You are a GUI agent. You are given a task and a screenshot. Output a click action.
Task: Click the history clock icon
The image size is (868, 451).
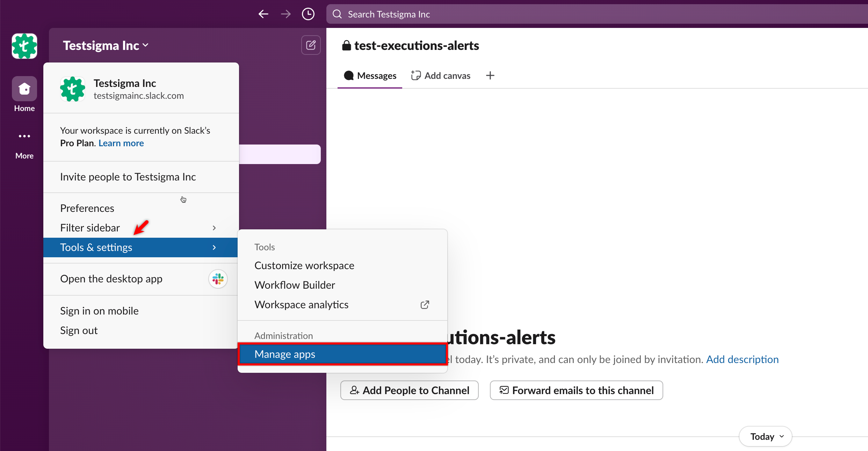(x=308, y=14)
